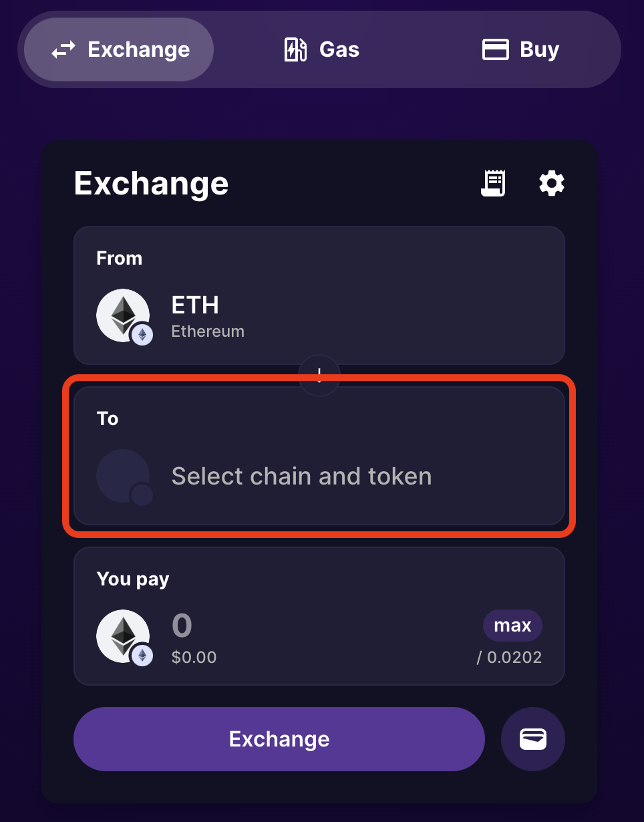Click the wallet icon beside Exchange button

533,739
